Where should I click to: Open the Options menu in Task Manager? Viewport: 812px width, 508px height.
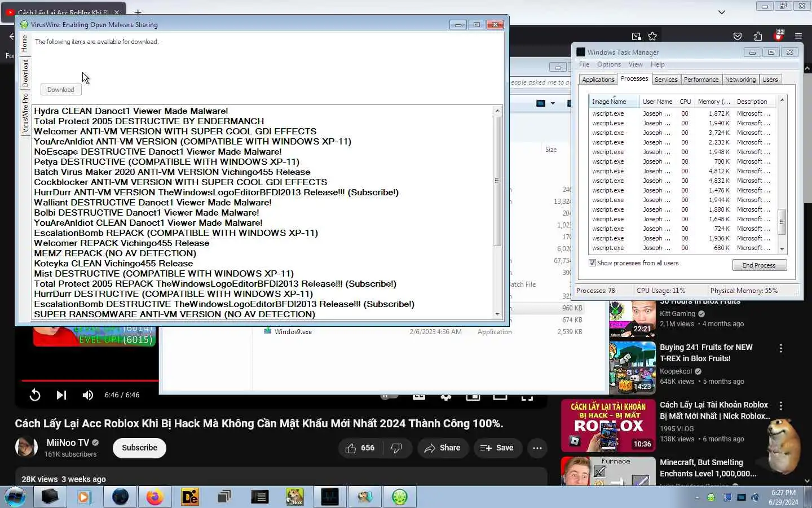(x=609, y=64)
